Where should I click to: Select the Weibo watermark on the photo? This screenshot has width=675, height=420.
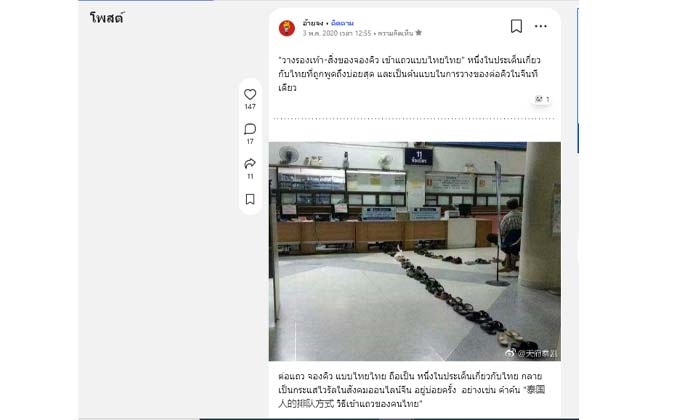coord(531,353)
